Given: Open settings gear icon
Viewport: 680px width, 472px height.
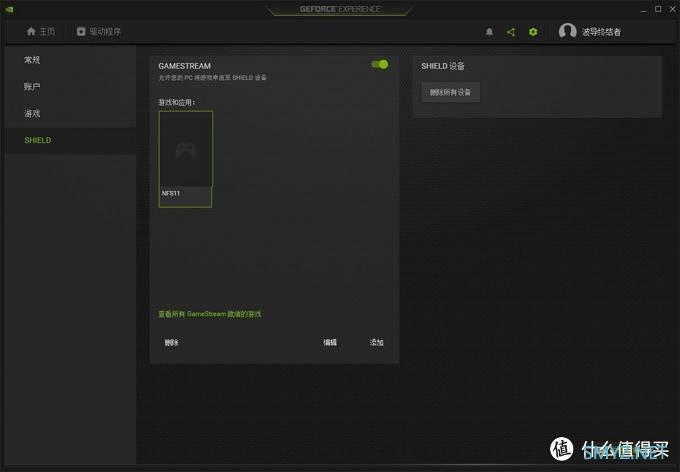Looking at the screenshot, I should click(x=533, y=32).
